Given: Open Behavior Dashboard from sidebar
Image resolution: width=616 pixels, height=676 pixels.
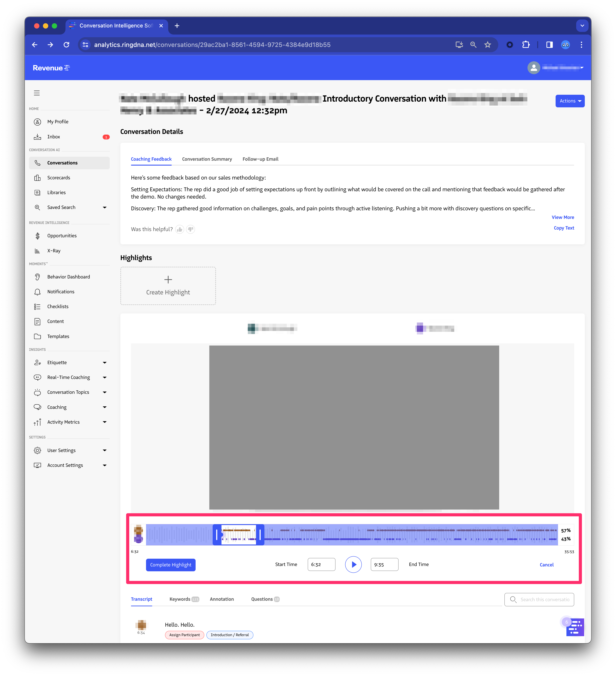Looking at the screenshot, I should click(x=68, y=277).
